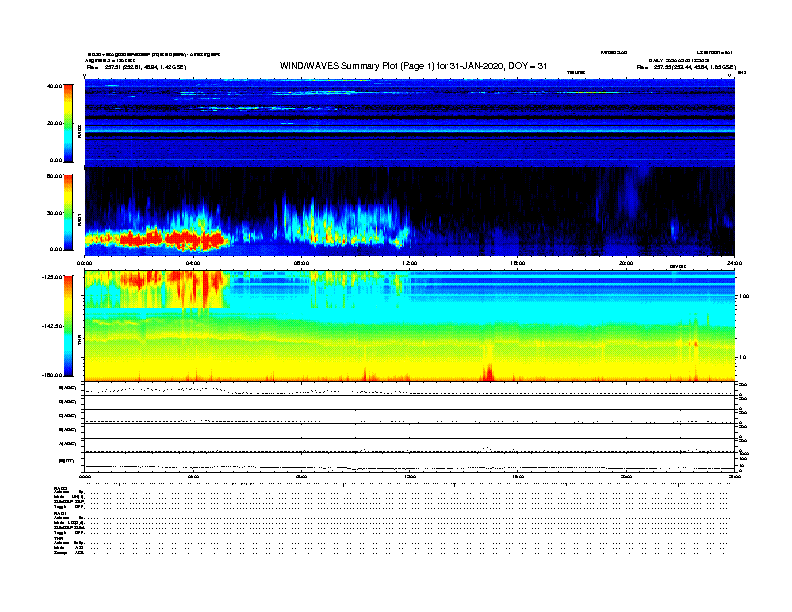Click the 10 tick label right of the TNR panel
Viewport: 792px width, 612px height.
742,357
